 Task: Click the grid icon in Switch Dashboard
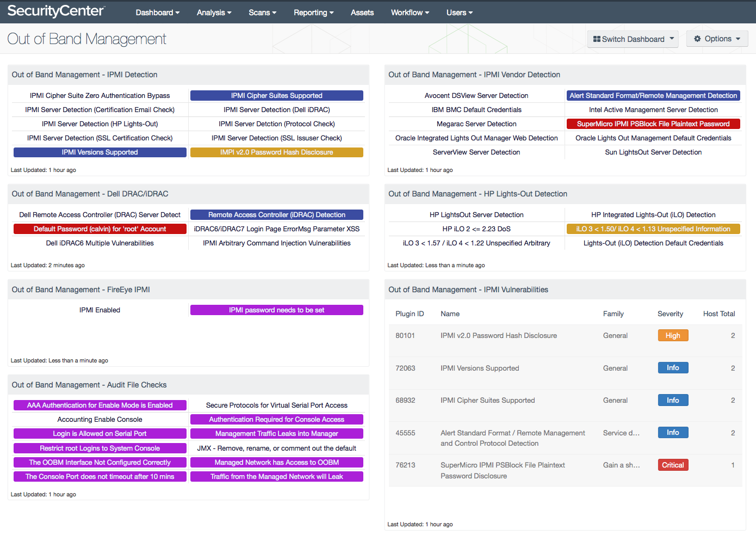pos(597,39)
